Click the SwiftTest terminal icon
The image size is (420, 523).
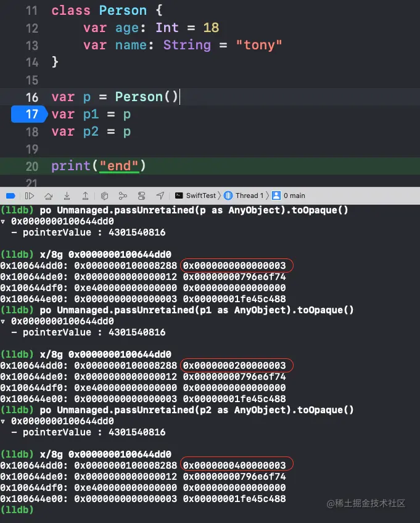pyautogui.click(x=179, y=196)
